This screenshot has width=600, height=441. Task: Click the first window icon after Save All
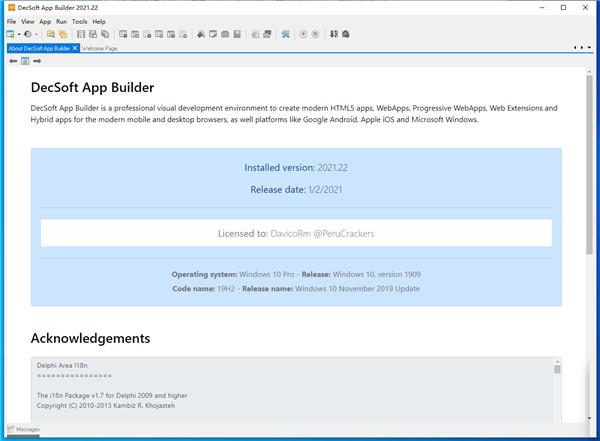[123, 34]
